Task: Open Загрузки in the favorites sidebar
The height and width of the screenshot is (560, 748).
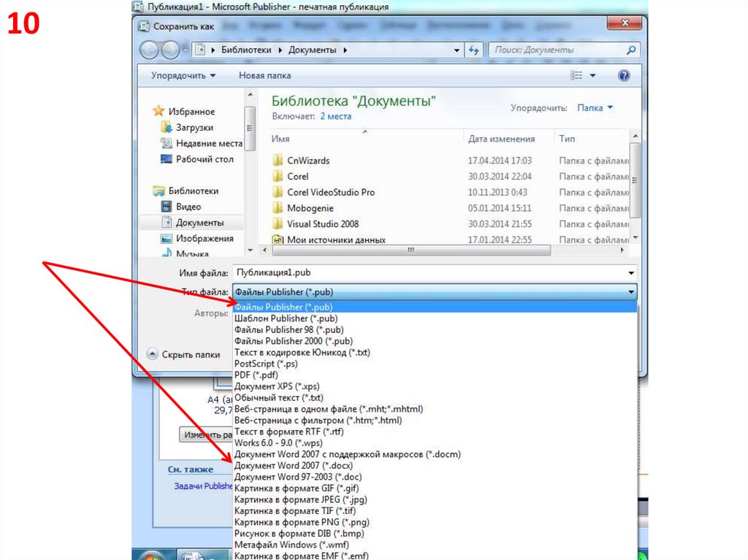Action: 194,128
